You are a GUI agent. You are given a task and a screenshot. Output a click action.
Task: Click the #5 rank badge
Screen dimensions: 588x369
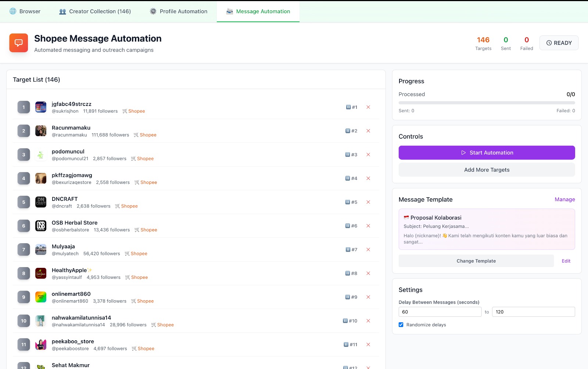coord(351,202)
